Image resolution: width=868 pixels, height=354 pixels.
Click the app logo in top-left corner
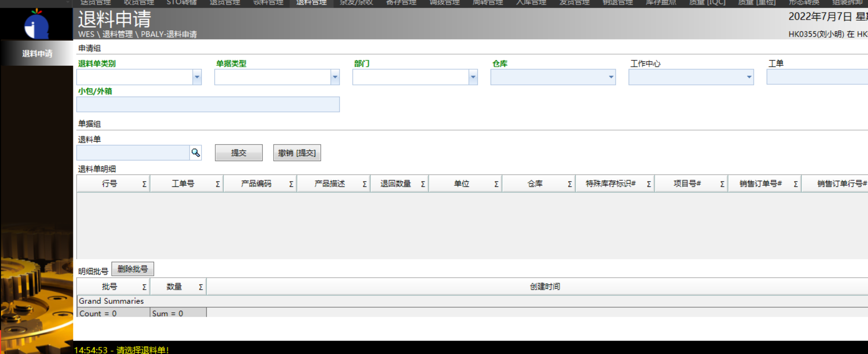pyautogui.click(x=37, y=24)
